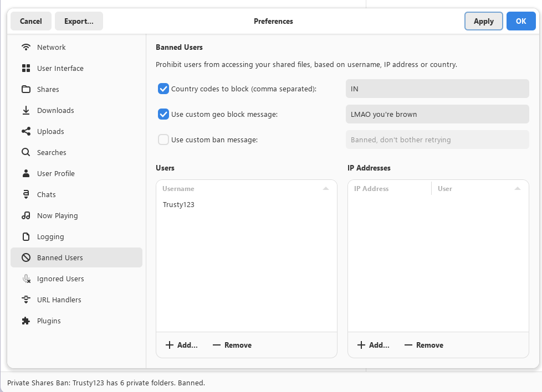The width and height of the screenshot is (542, 392).
Task: Click the Ignored Users muted microphone icon
Action: (26, 278)
